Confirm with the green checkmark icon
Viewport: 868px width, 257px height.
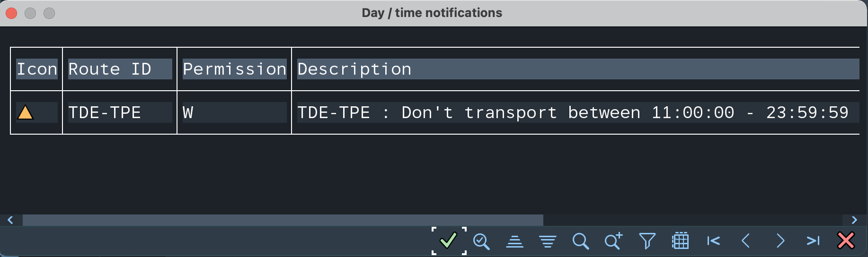click(449, 241)
